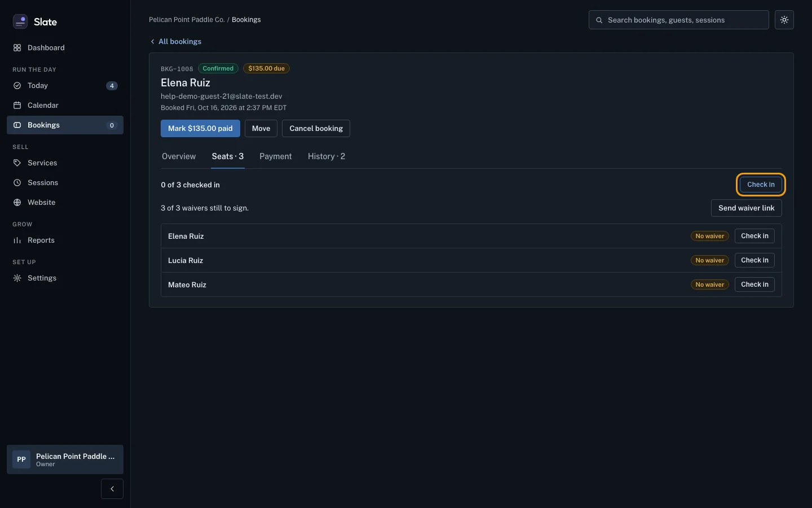
Task: Collapse the sidebar with chevron button
Action: click(x=112, y=489)
